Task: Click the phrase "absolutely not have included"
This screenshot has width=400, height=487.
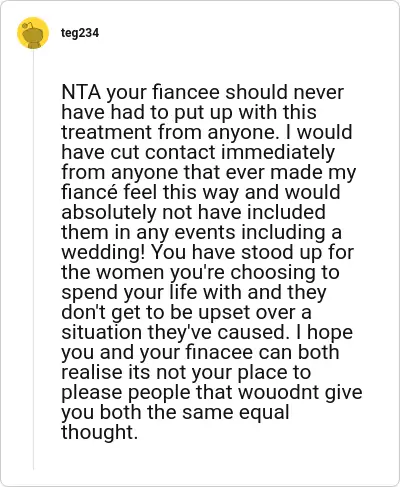Action: coord(193,212)
